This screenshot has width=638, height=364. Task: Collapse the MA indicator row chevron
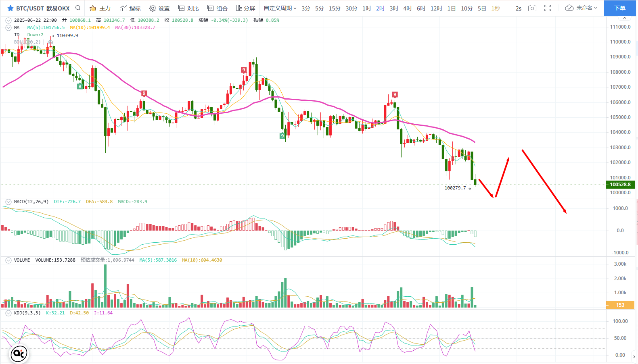[8, 27]
